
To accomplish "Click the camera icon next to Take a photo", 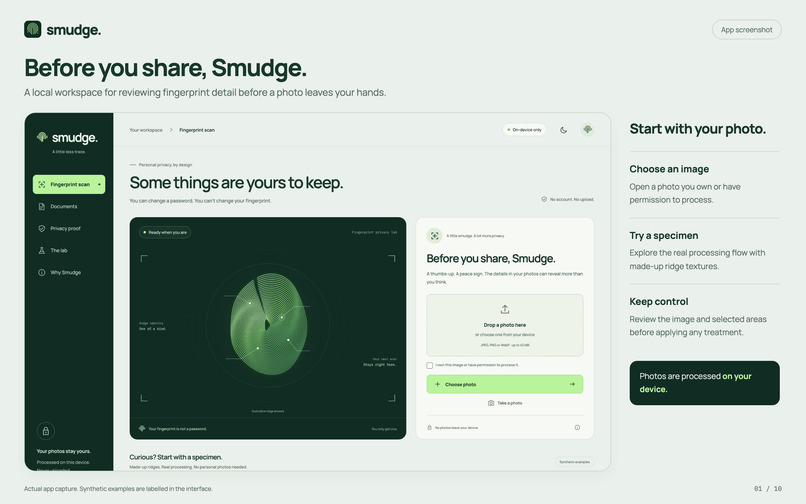I will pos(491,403).
